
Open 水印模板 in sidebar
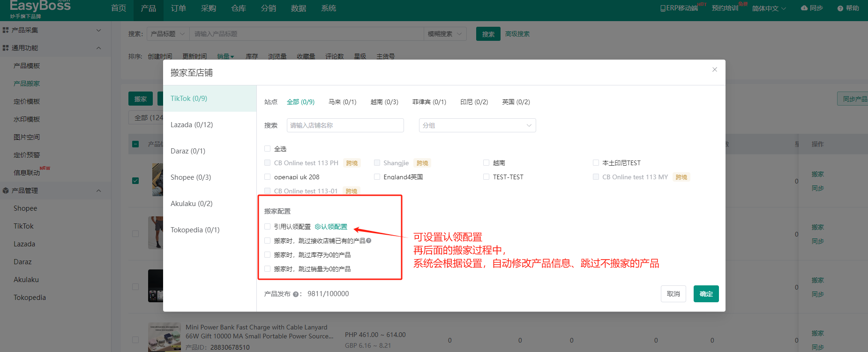(x=27, y=119)
